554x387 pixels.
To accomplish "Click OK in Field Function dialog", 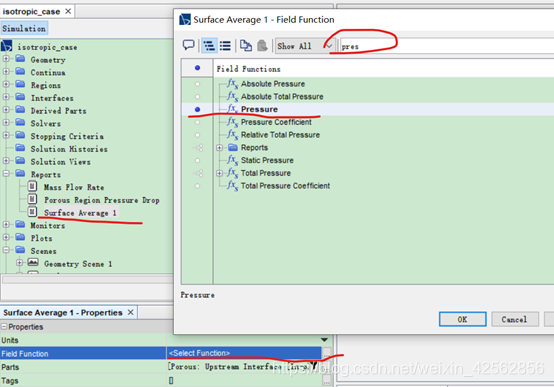I will 462,319.
